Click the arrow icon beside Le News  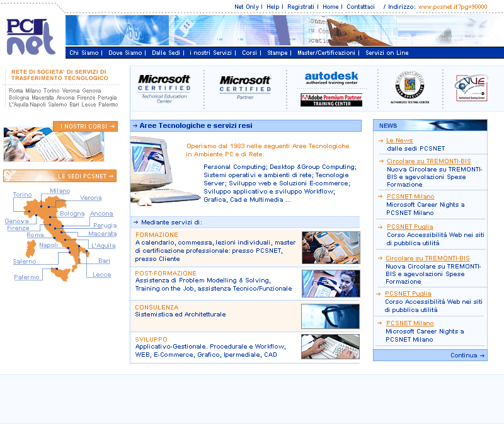(381, 141)
